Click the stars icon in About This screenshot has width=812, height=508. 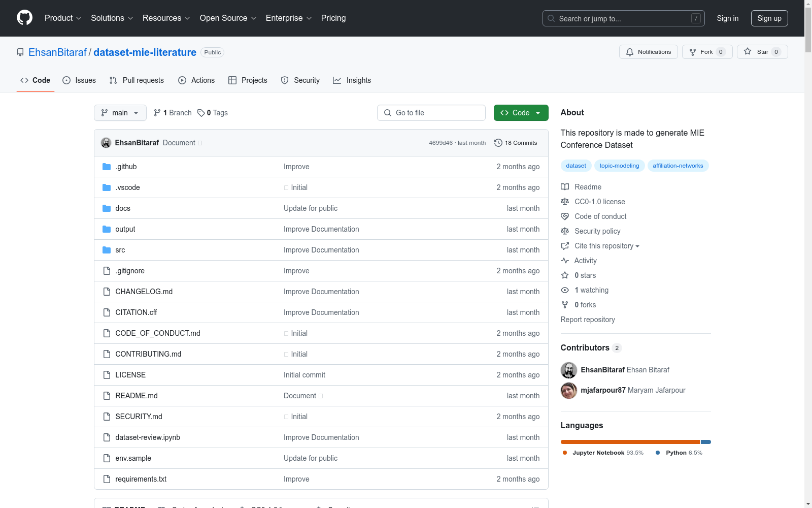[565, 275]
